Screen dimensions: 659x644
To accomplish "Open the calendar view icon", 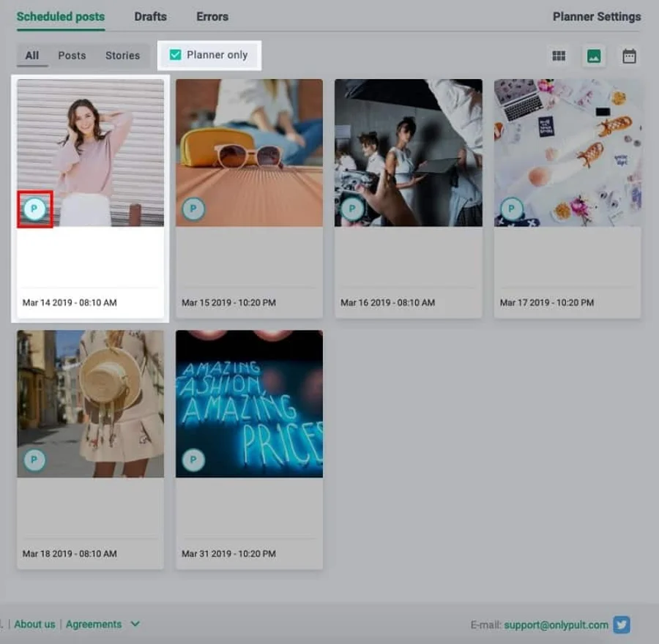I will pos(629,56).
